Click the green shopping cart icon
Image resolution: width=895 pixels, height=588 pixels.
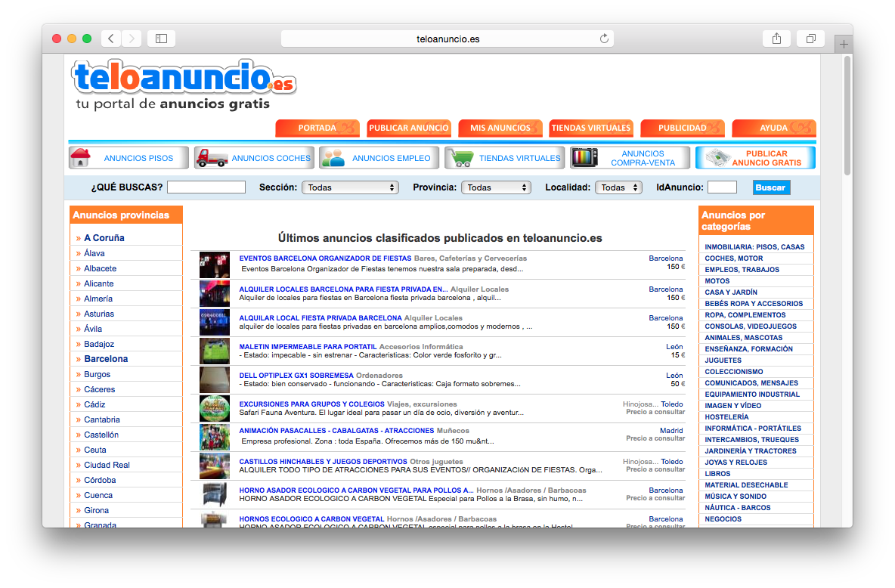click(x=460, y=158)
